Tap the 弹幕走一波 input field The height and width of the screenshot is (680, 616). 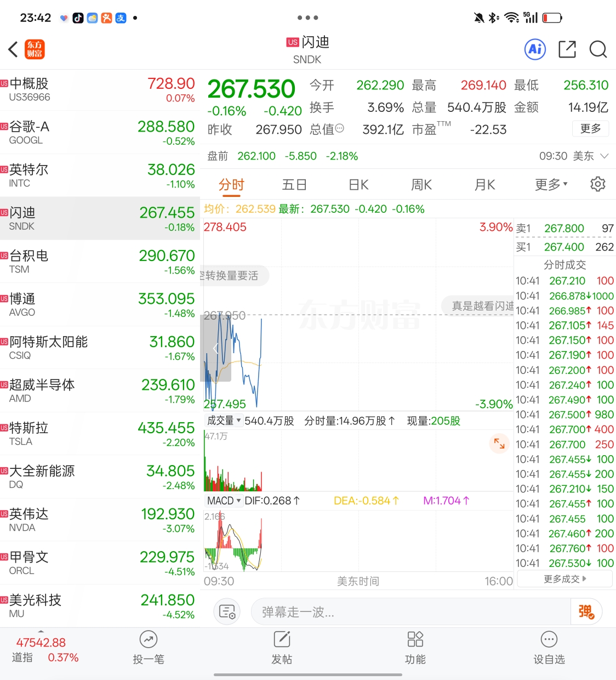[411, 611]
